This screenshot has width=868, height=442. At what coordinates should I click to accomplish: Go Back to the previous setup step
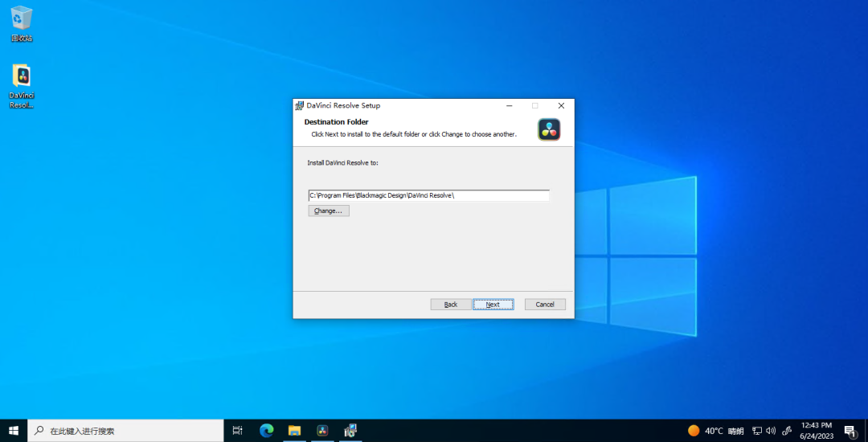[x=451, y=305]
